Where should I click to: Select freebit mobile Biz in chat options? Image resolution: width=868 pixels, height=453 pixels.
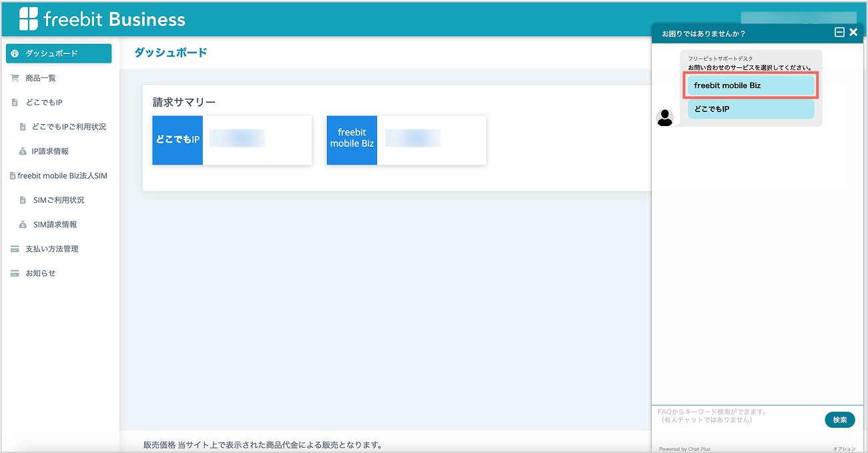pyautogui.click(x=751, y=85)
